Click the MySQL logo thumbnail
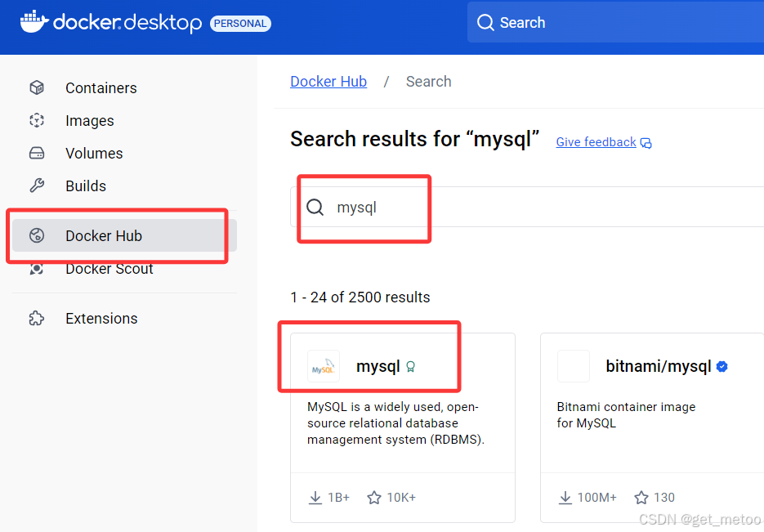This screenshot has width=764, height=532. click(323, 366)
